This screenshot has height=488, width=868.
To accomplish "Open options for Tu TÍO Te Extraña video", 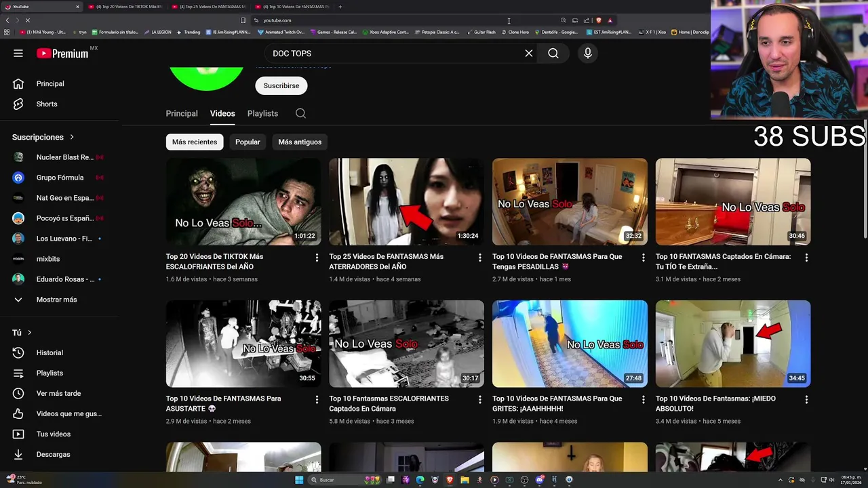I will click(806, 258).
